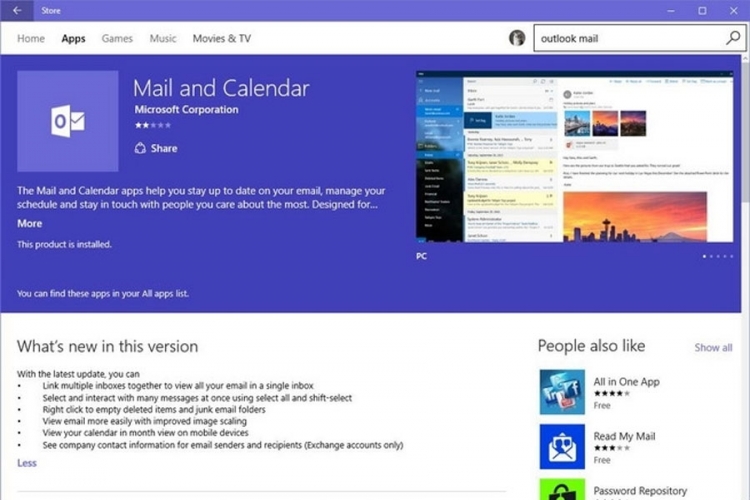Minimize the Store window

coord(671,11)
